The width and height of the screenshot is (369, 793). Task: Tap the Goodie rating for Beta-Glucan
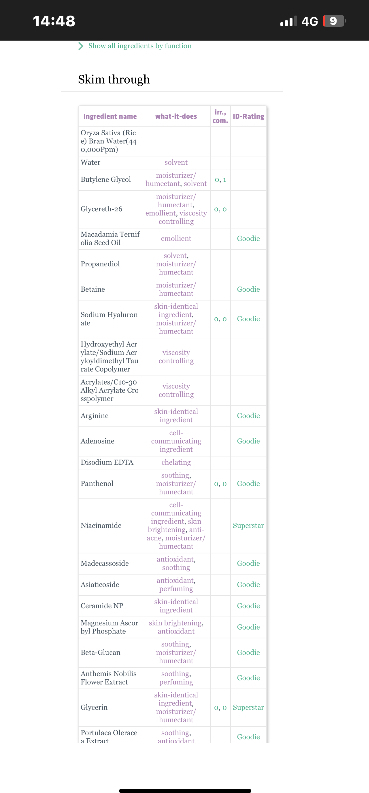tap(248, 652)
